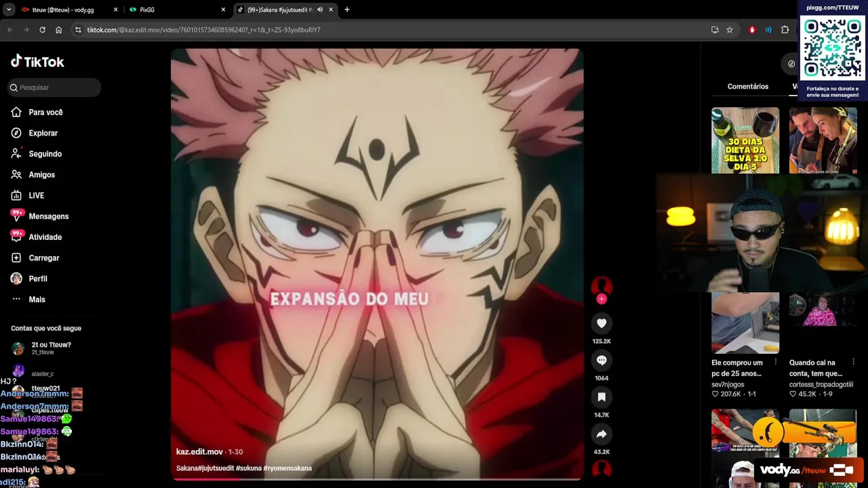
Task: Click install app icon in address bar
Action: point(715,30)
